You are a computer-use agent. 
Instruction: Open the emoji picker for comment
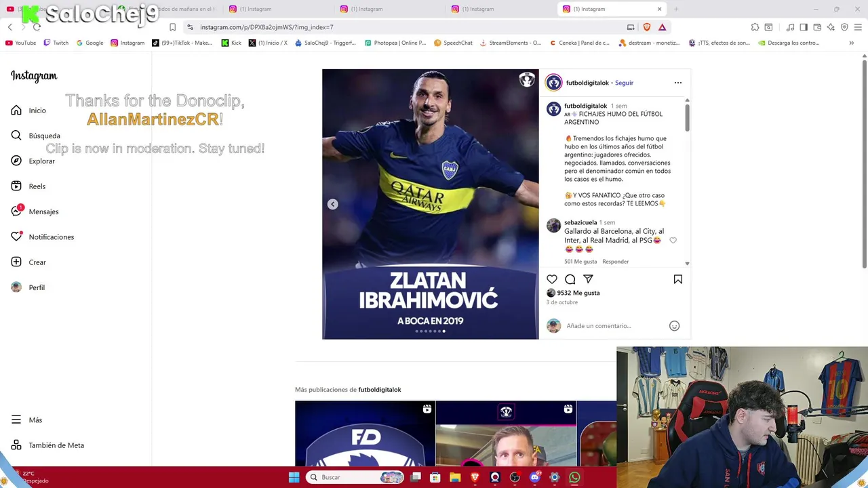pos(674,326)
